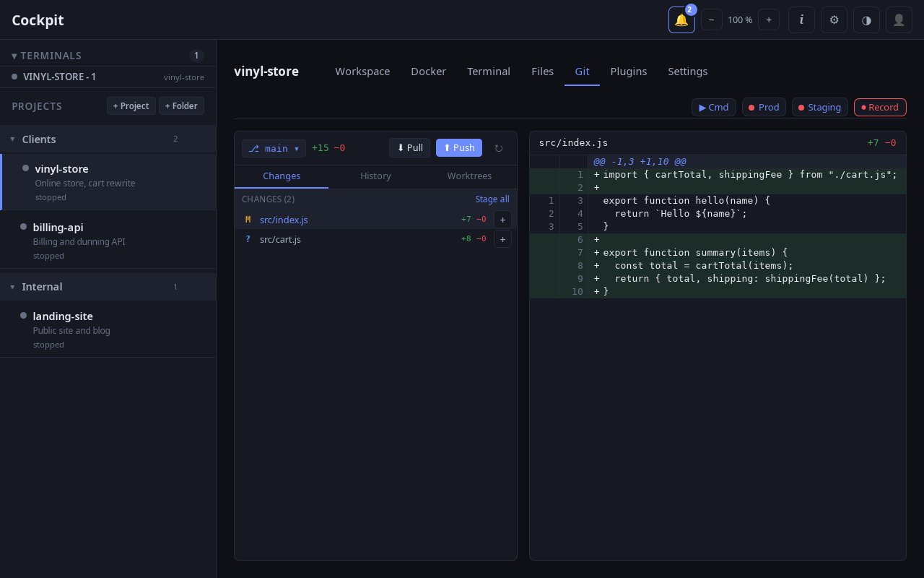Click Stage all link
924x578 pixels.
click(x=492, y=199)
